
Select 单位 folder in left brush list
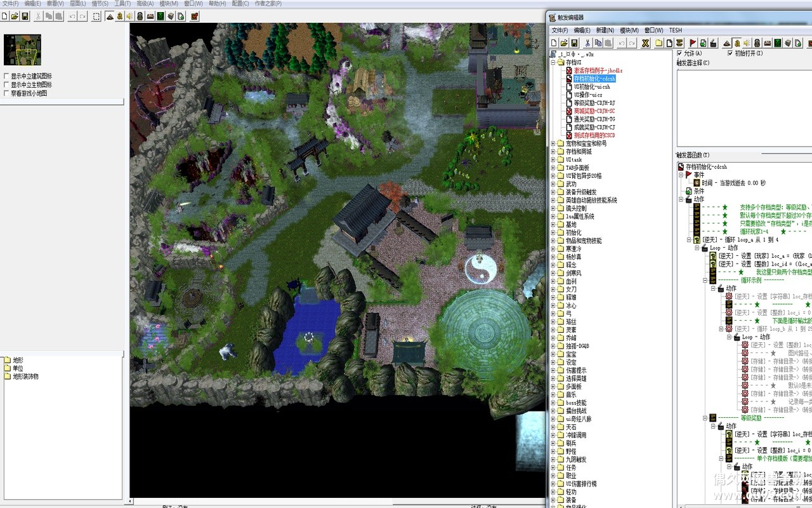[18, 368]
